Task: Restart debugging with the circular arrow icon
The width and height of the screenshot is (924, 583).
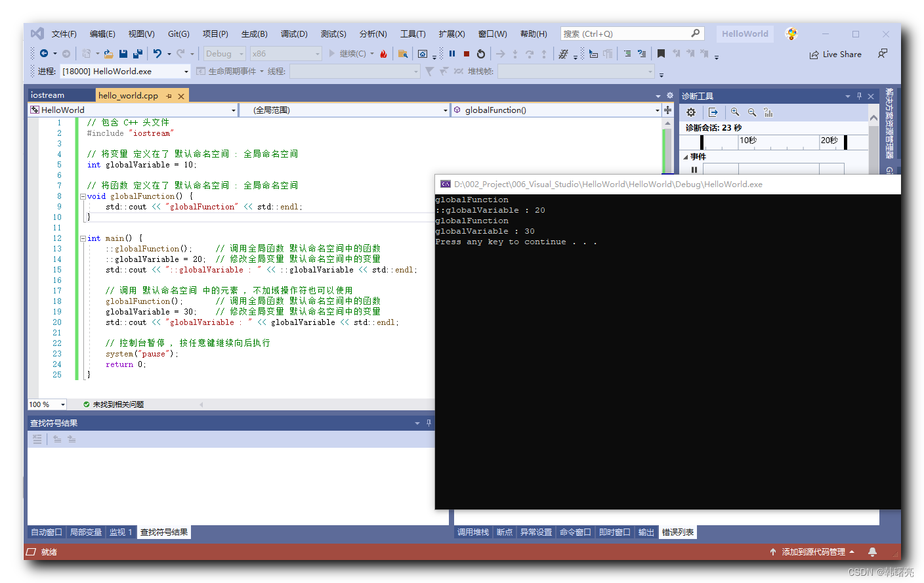Action: point(481,54)
